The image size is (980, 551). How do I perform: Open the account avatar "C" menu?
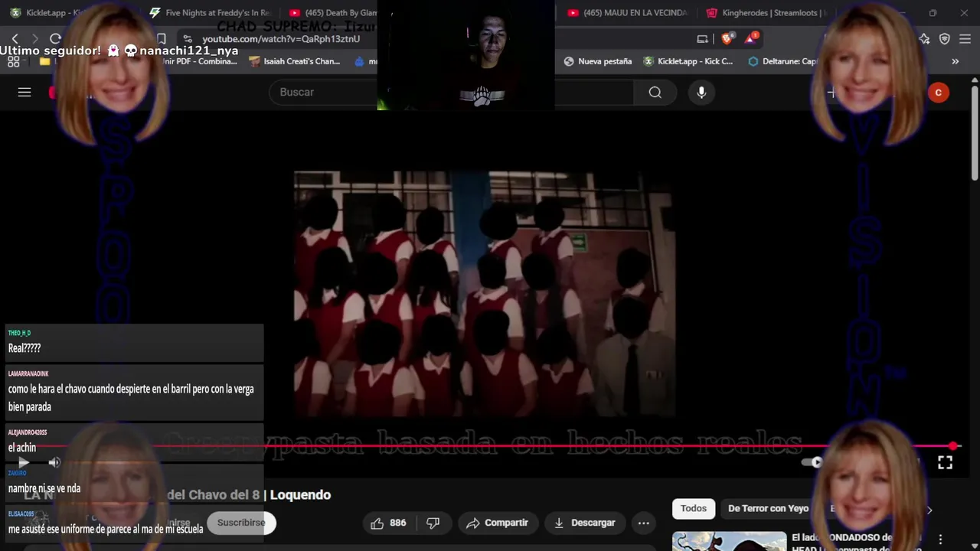pyautogui.click(x=938, y=93)
